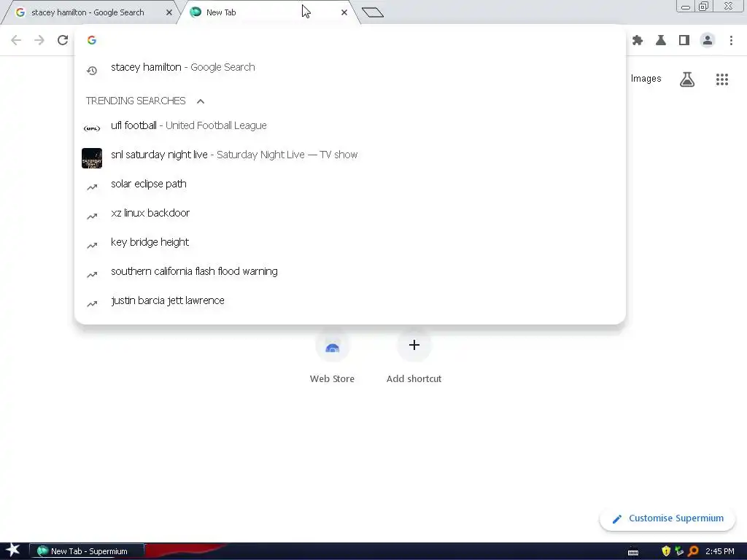Select the ufl football suggestion

pos(350,125)
